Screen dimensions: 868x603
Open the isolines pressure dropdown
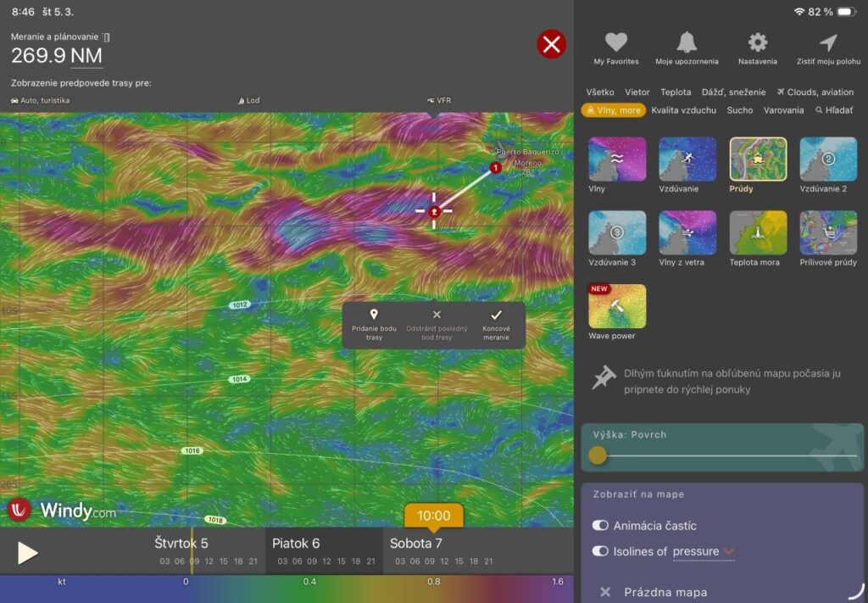pos(728,552)
